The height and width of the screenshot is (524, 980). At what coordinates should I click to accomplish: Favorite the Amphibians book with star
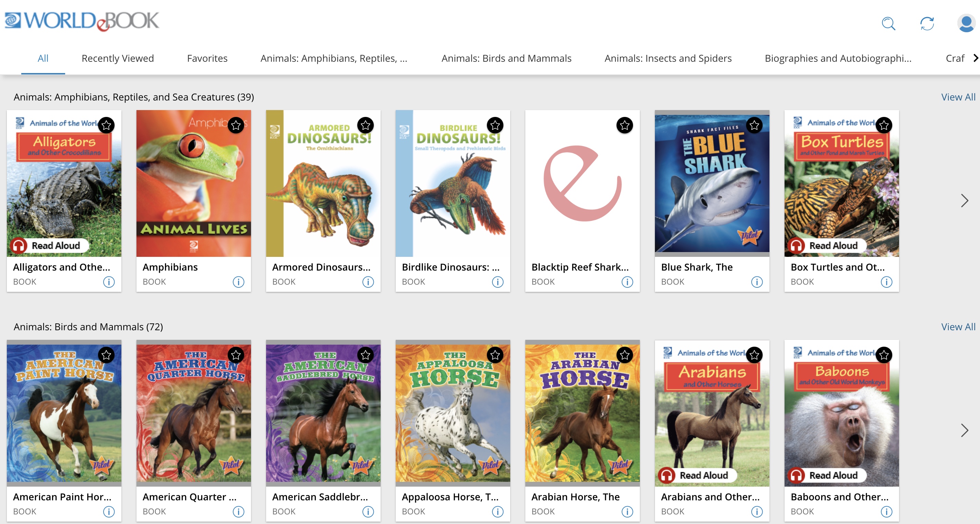pos(236,125)
